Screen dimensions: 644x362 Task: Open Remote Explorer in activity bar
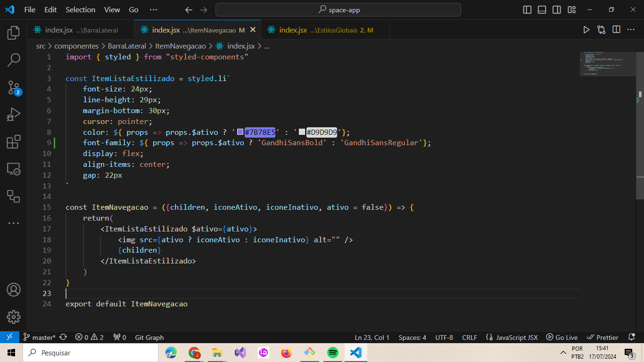[x=14, y=169]
